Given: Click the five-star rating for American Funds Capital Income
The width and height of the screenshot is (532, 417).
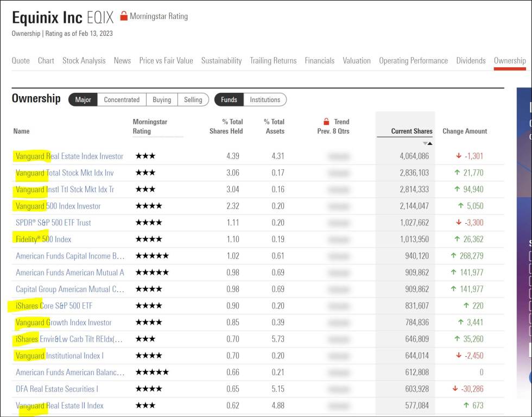Looking at the screenshot, I should [x=152, y=256].
